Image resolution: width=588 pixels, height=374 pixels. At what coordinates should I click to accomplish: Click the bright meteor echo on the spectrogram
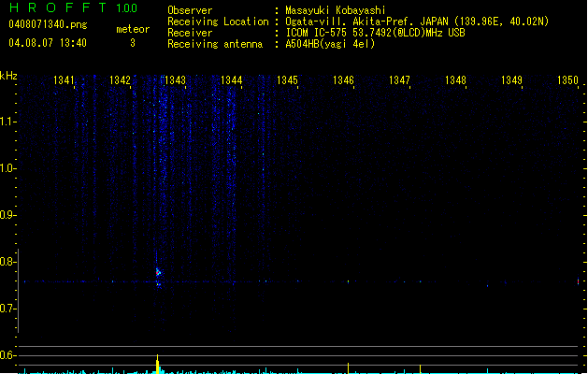point(158,273)
